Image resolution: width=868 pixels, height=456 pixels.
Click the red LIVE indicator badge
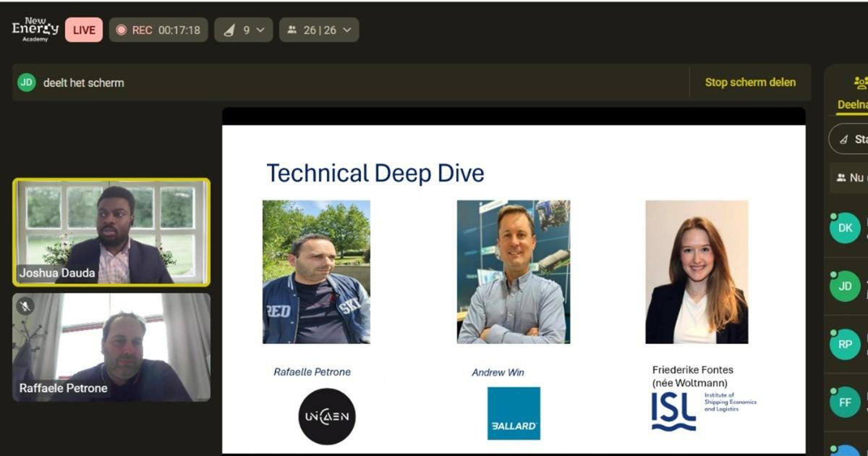tap(84, 30)
